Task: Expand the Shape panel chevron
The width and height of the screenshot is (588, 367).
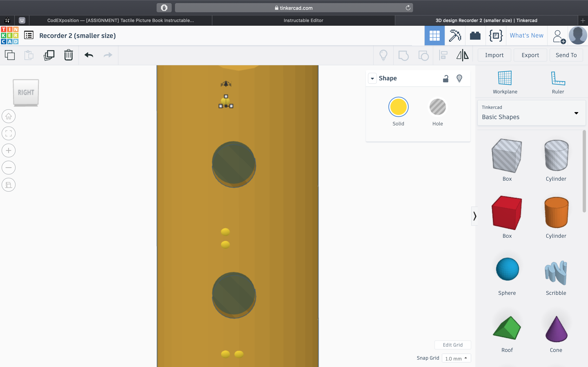Action: click(372, 78)
